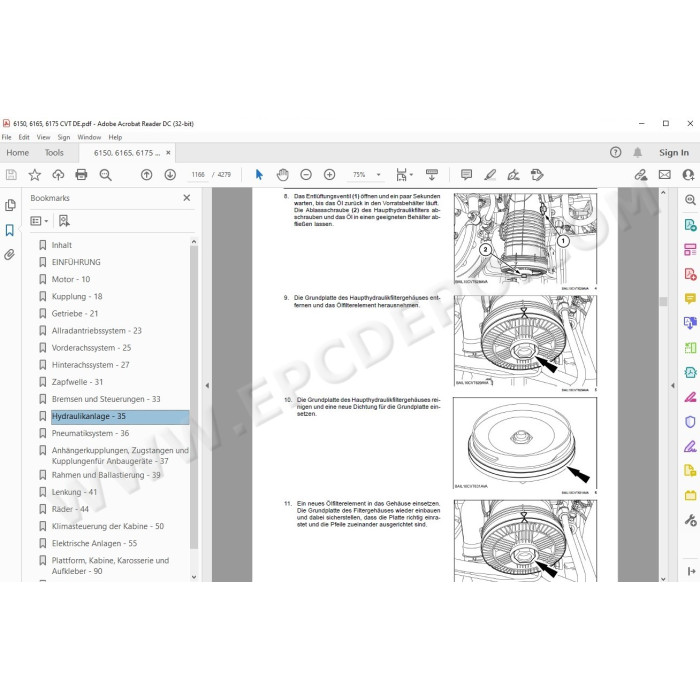Jump to Getriebe - 21 bookmark
The width and height of the screenshot is (700, 700).
[x=75, y=314]
